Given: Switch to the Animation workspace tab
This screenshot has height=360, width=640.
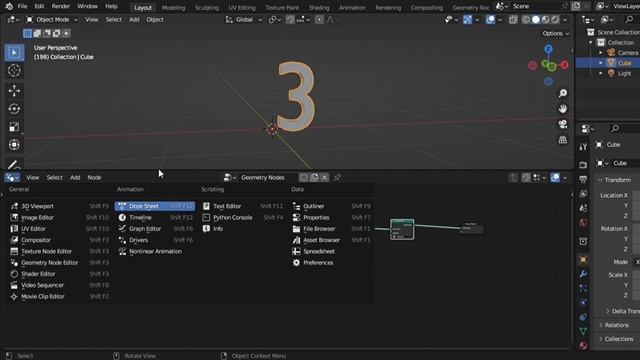Looking at the screenshot, I should pos(352,8).
